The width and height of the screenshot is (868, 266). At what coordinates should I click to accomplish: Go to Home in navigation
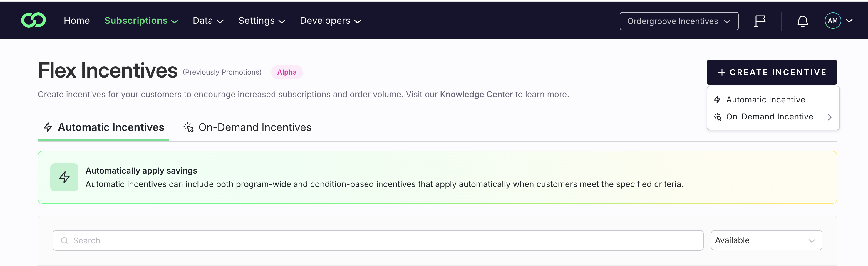[x=77, y=21]
